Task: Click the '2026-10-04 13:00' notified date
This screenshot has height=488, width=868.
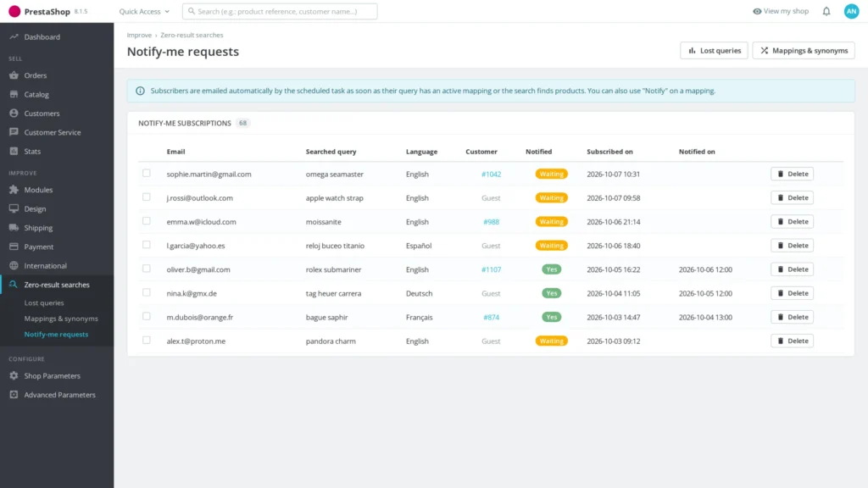Action: click(x=705, y=317)
